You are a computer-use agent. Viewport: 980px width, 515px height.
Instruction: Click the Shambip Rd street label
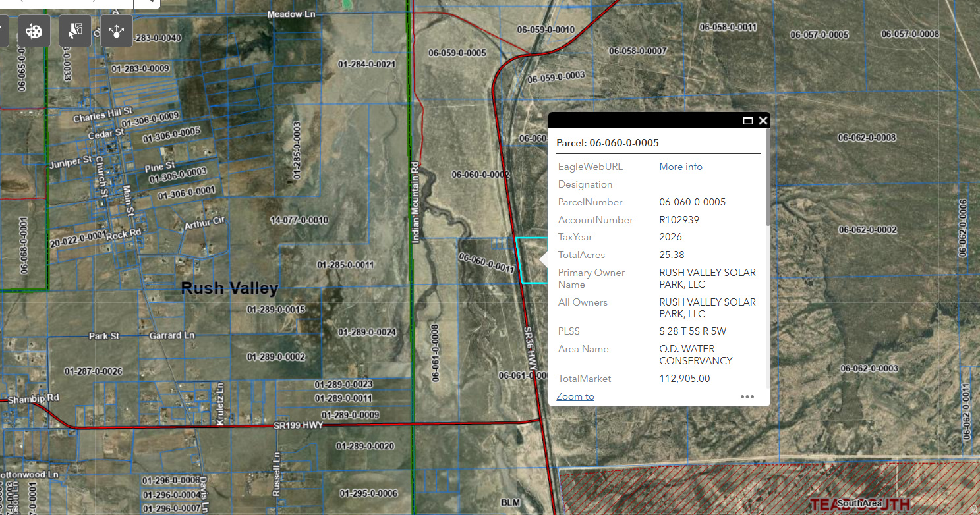34,398
